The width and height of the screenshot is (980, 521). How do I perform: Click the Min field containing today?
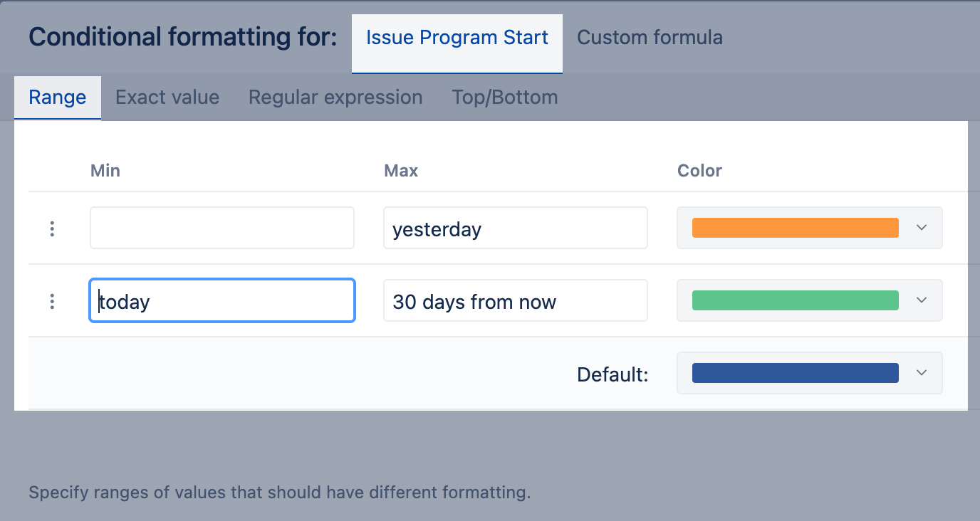(x=222, y=300)
